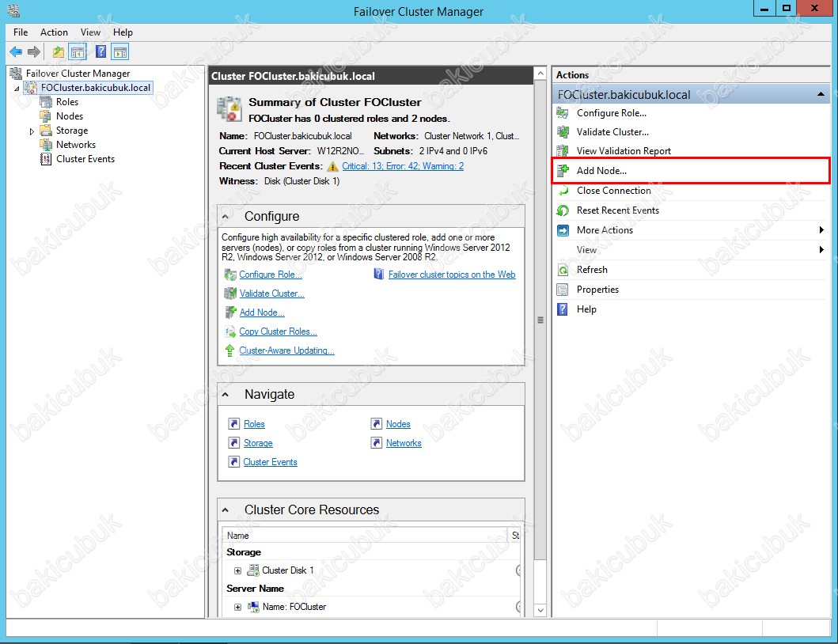Open the View menu in the menu bar
This screenshot has width=838, height=644.
(x=90, y=32)
